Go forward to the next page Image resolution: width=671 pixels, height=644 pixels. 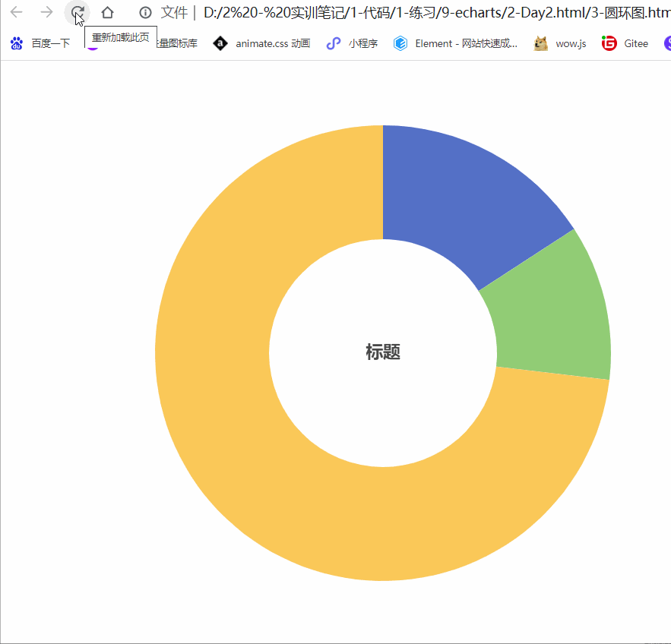click(46, 12)
